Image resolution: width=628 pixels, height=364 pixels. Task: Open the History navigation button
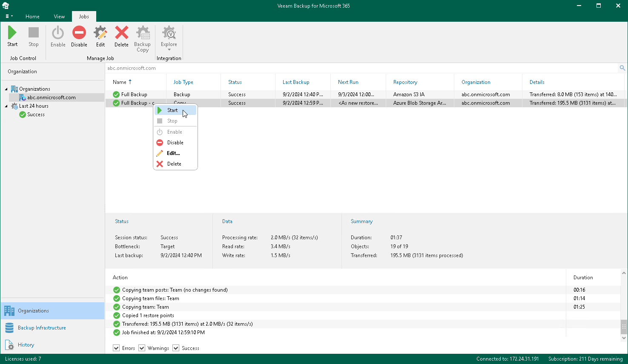tap(26, 345)
